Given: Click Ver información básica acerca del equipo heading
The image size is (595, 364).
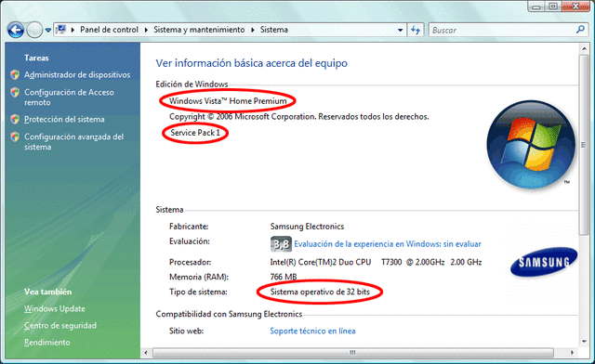Looking at the screenshot, I should (252, 63).
